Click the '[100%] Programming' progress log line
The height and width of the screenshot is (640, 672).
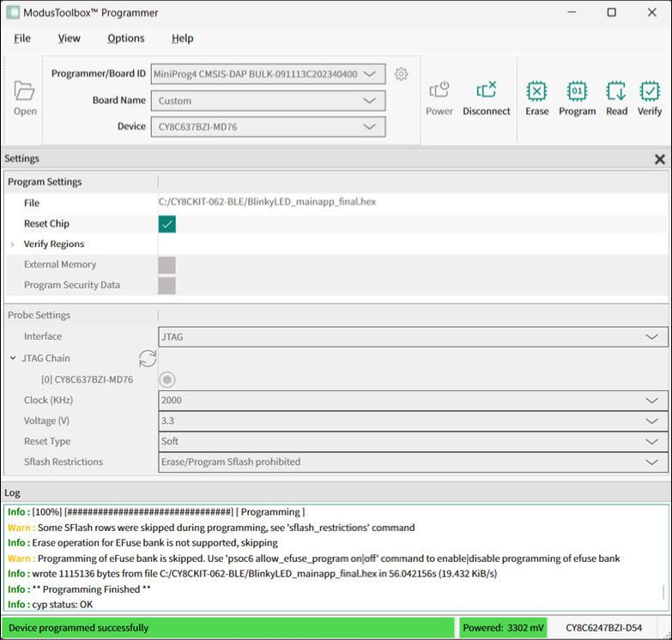156,512
